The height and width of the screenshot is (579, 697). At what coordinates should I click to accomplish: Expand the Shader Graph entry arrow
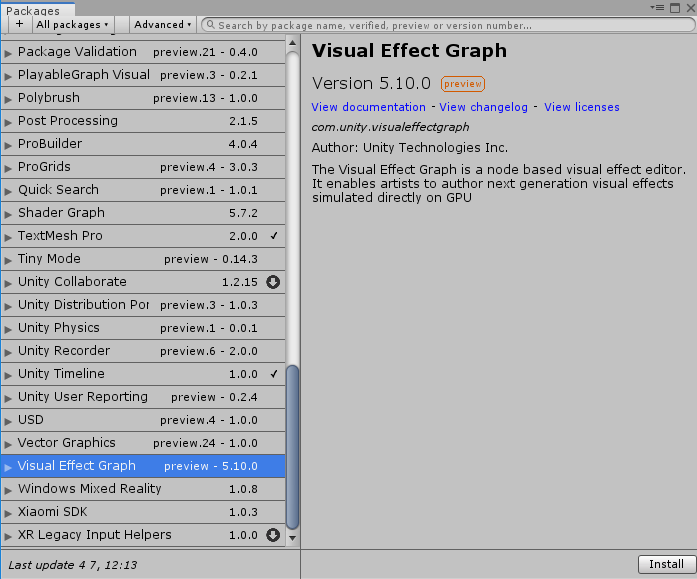click(8, 215)
